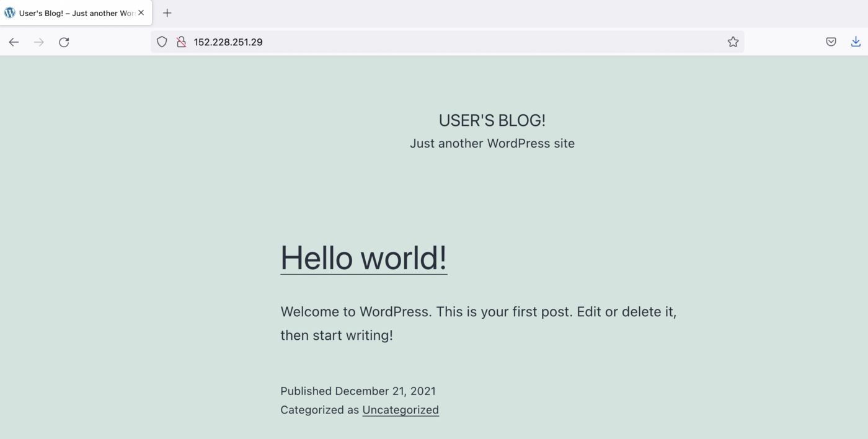Viewport: 868px width, 439px height.
Task: Click the WordPress favicon on the tab
Action: [x=9, y=12]
